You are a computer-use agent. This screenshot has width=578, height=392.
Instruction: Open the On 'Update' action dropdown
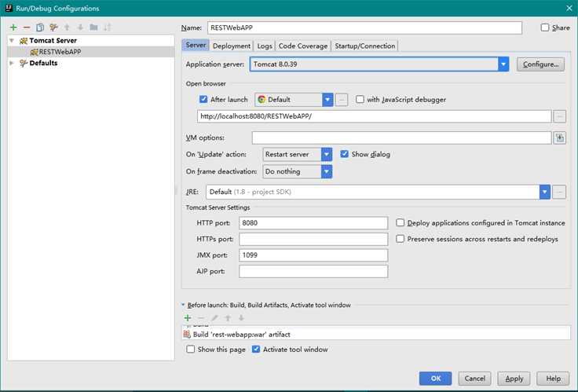tap(326, 155)
